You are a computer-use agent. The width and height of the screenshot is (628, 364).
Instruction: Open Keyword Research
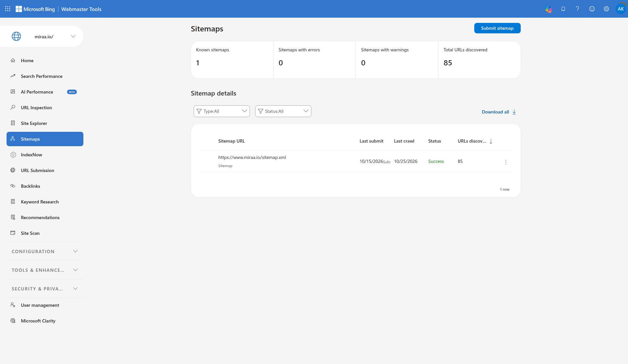(45, 202)
